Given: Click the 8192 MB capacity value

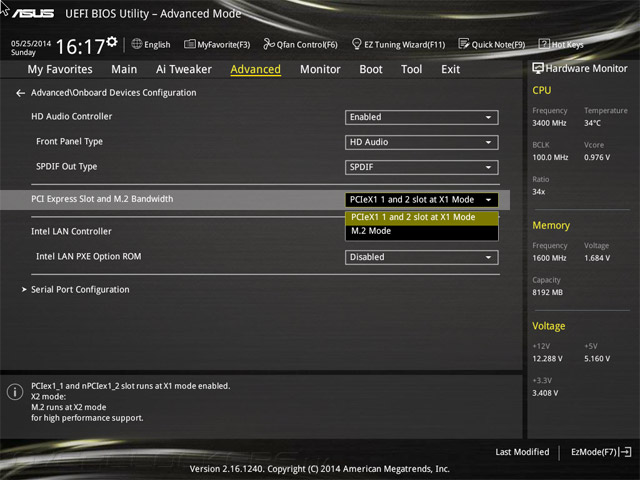Looking at the screenshot, I should 547,292.
